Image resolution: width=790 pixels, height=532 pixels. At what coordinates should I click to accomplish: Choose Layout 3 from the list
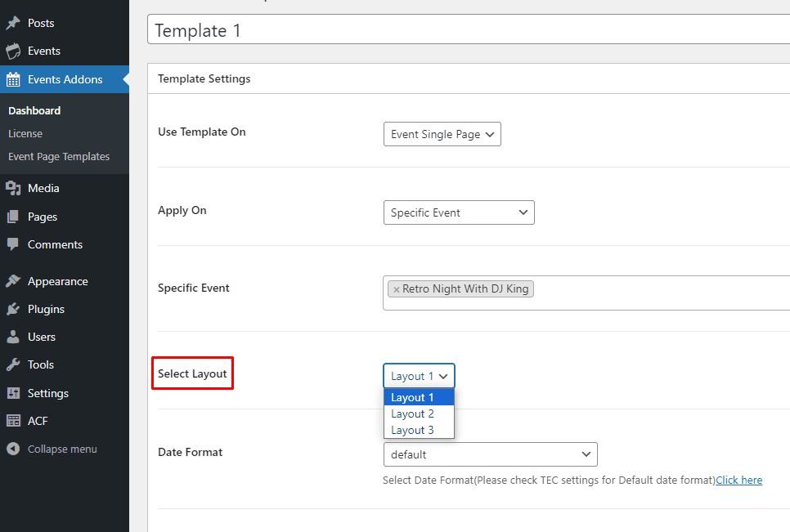pos(413,430)
